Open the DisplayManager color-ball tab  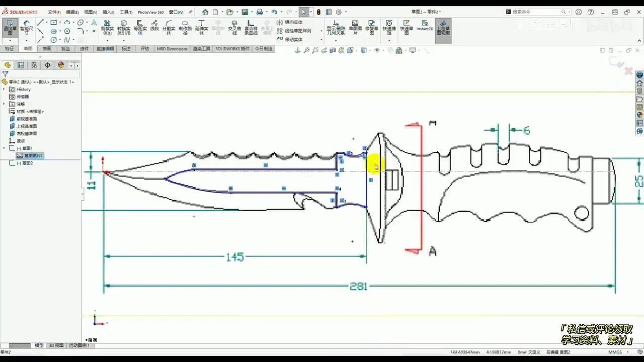pos(61,65)
